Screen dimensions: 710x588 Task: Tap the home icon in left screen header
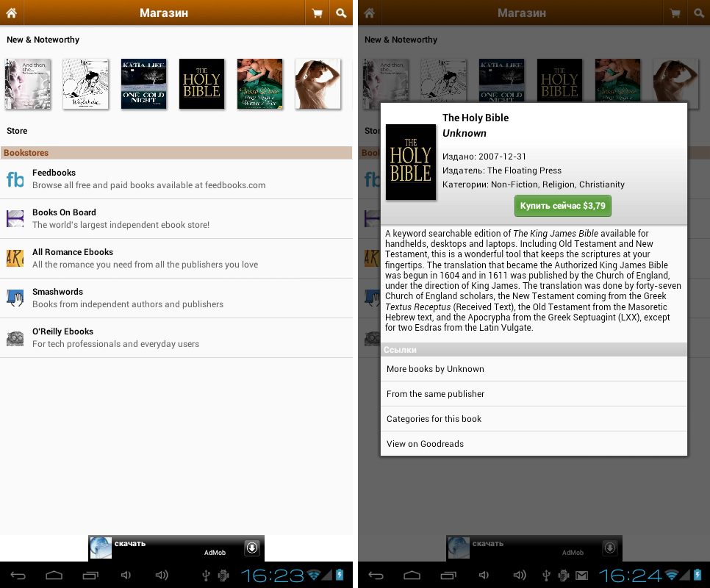(x=11, y=12)
